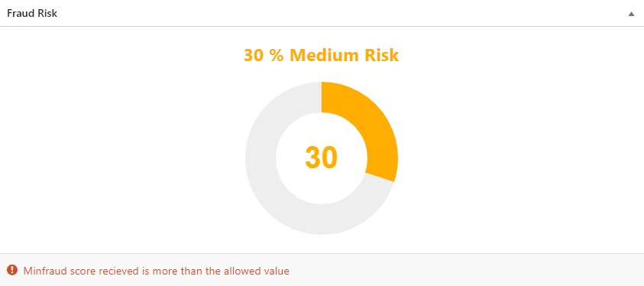Click the gray footer bar right of the warning
This screenshot has height=286, width=644.
pos(464,271)
